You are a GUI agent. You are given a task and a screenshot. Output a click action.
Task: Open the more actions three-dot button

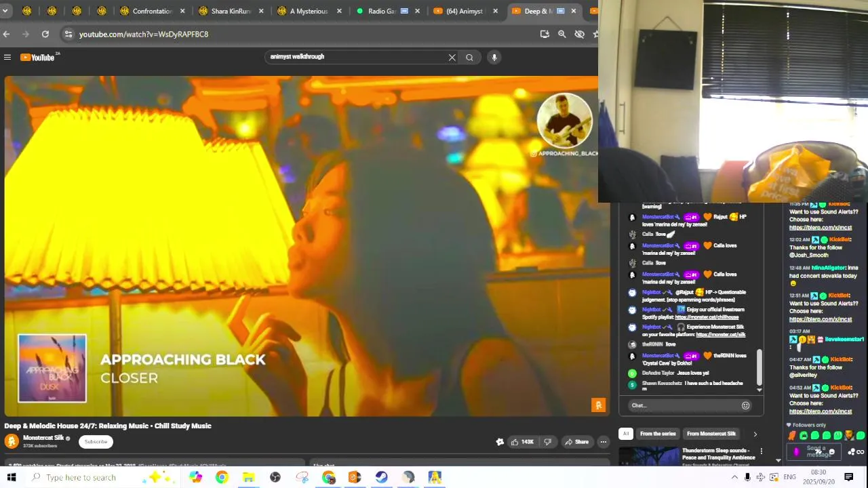coord(603,442)
